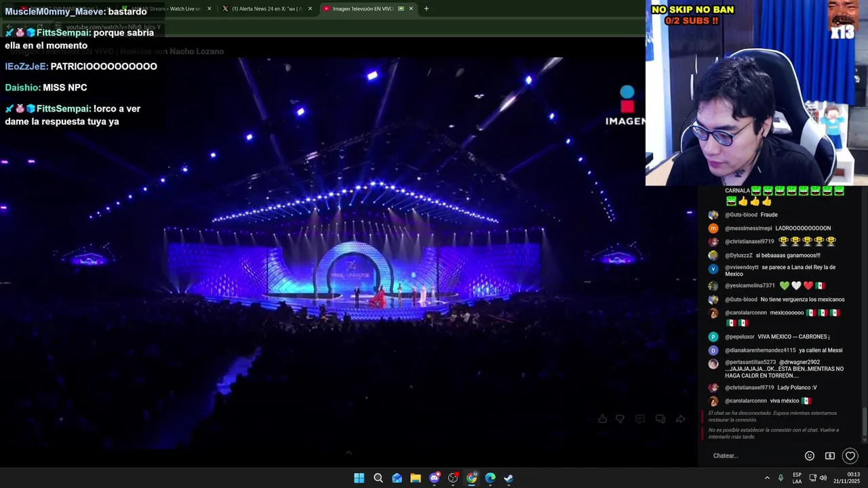The image size is (868, 488).
Task: Open the Outlook app from the taskbar
Action: click(397, 478)
